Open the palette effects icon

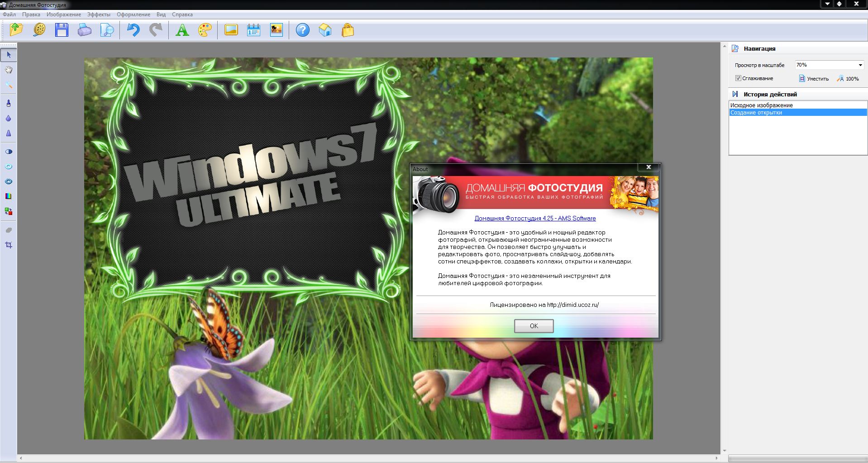coord(205,30)
